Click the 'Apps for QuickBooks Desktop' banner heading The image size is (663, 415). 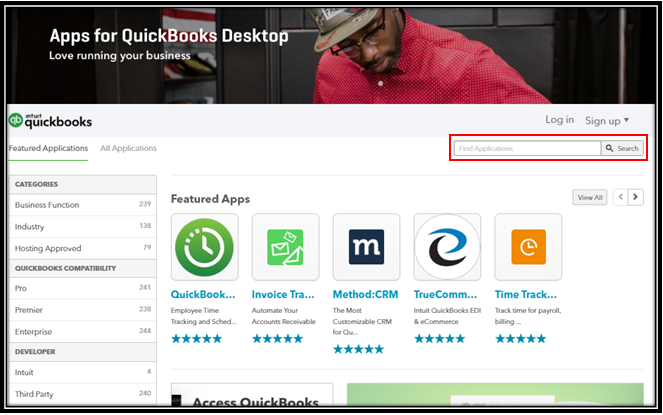(169, 36)
